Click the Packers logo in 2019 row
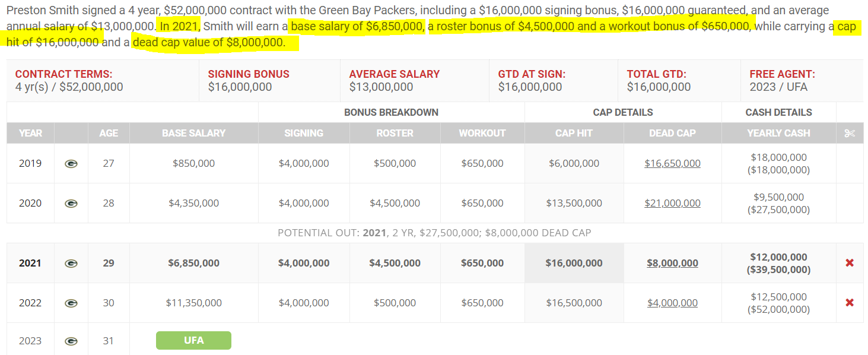Image resolution: width=868 pixels, height=355 pixels. pos(71,163)
